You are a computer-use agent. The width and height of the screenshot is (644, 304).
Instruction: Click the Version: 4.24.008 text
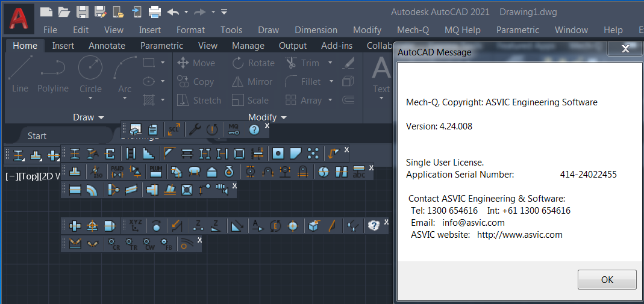pos(439,126)
